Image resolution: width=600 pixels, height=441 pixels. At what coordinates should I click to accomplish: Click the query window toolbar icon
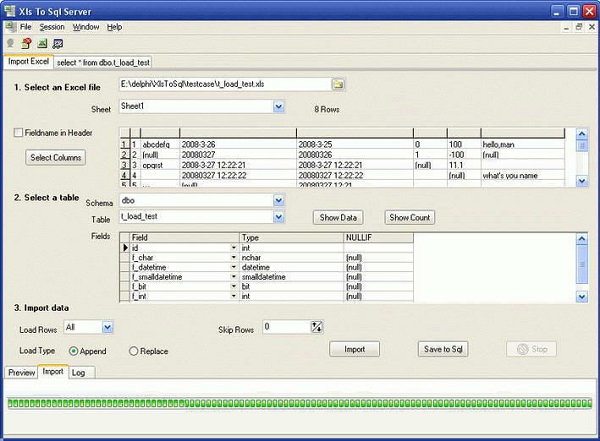[58, 44]
